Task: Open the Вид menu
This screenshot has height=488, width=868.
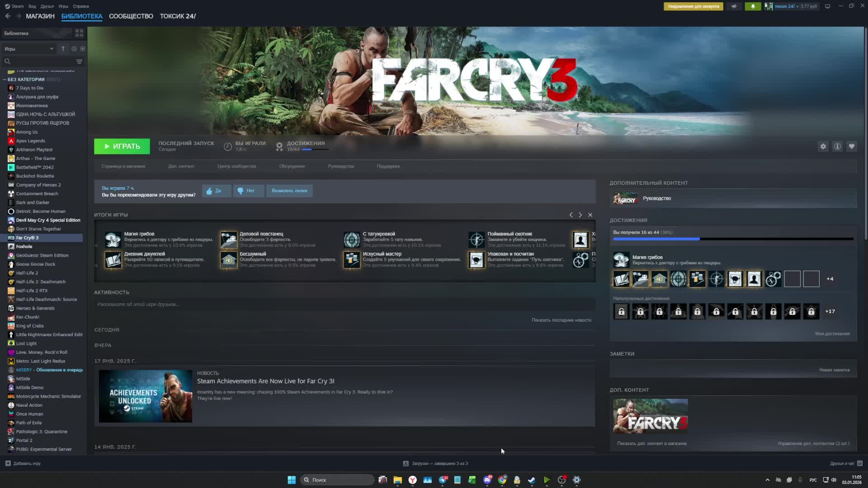Action: point(32,6)
